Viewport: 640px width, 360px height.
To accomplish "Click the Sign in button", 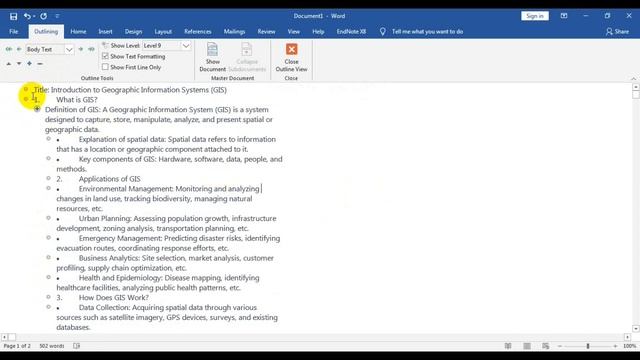I will coord(535,16).
